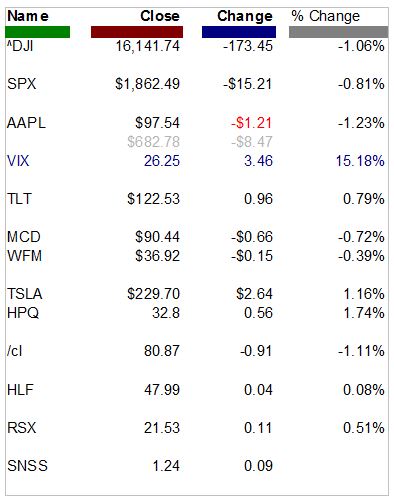
Task: Click the navy blue bar under Change
Action: 239,32
